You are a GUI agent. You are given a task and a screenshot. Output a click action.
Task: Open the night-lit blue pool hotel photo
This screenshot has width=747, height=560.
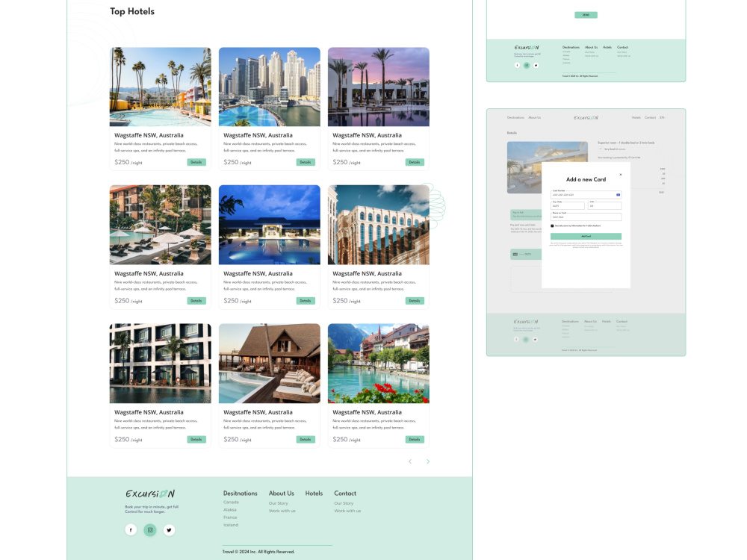(269, 225)
